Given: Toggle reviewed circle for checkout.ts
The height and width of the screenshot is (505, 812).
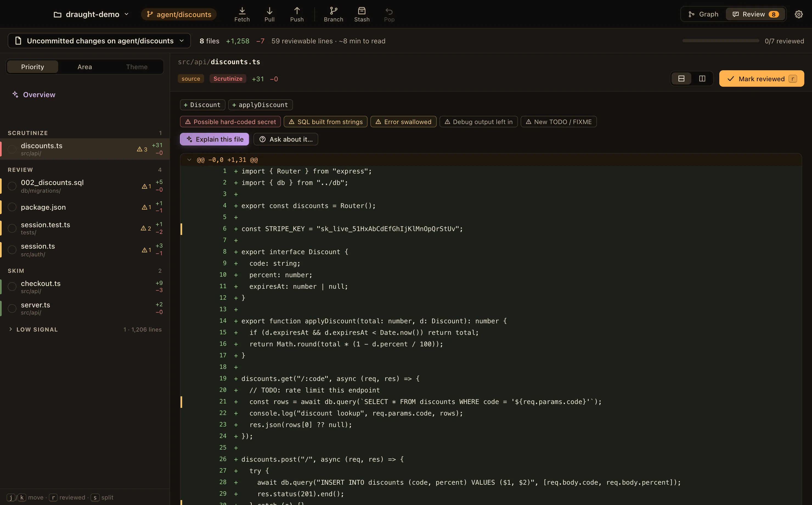Looking at the screenshot, I should click(x=12, y=287).
